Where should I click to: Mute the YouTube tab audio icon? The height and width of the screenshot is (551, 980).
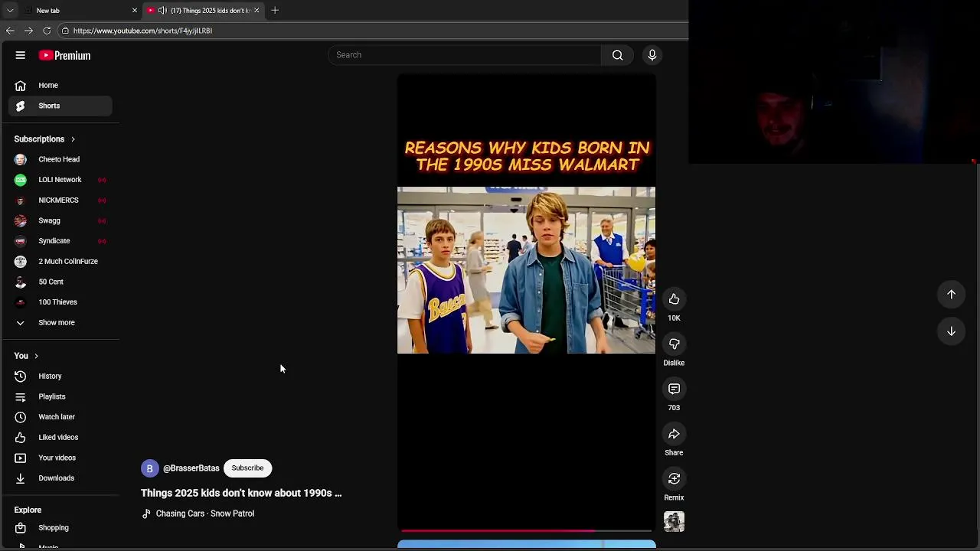pos(162,11)
